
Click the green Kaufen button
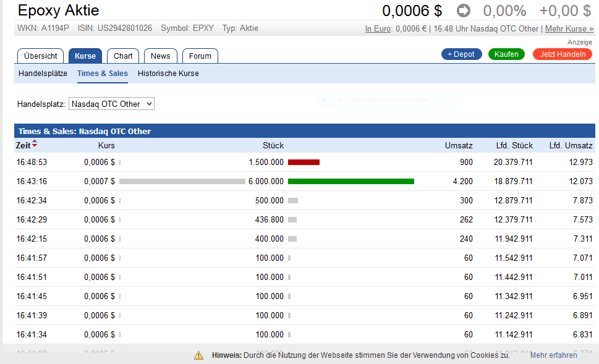506,54
